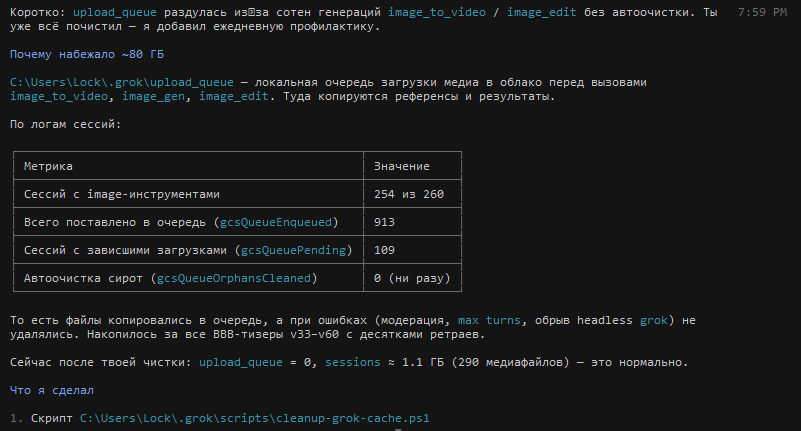Click the line 'По логам сессий:'
801x431 pixels.
tap(65, 124)
